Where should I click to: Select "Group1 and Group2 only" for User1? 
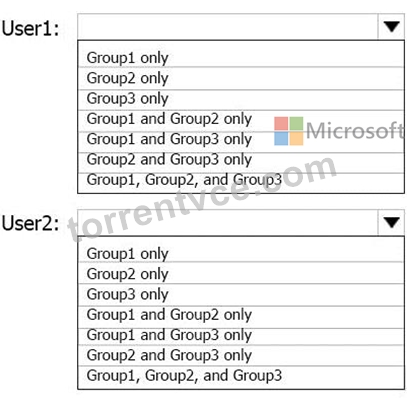pos(241,120)
